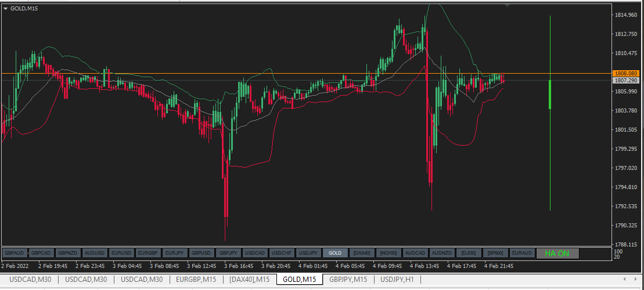This screenshot has height=290, width=644.
Task: Click the chart shift triangle marker at top
Action: pos(508,5)
